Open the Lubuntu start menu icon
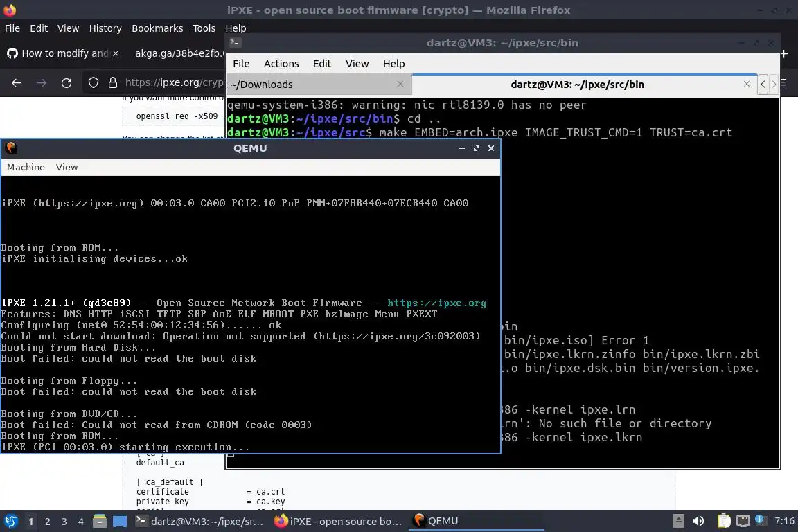Screen dimensions: 798x532 click(x=10, y=521)
